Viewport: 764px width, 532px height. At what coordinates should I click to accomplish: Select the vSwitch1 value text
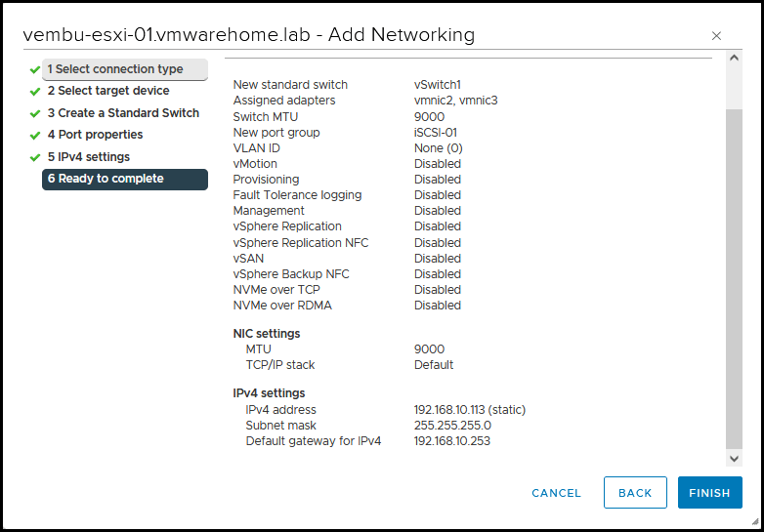(437, 85)
